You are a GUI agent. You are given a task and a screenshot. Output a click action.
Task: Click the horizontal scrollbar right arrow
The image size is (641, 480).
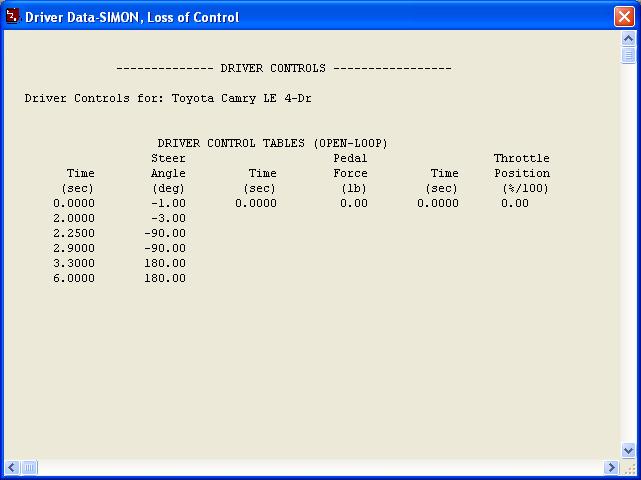(611, 467)
